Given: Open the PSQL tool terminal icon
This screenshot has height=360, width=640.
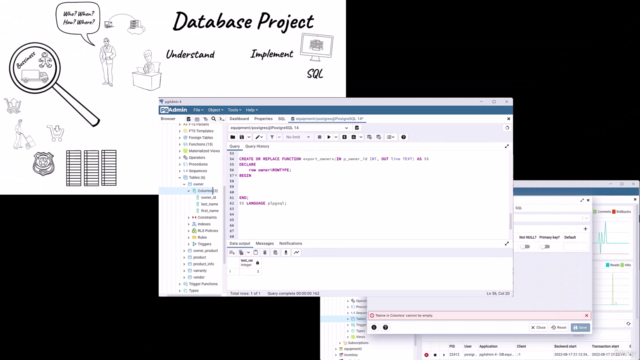Looking at the screenshot, I should pos(221,119).
